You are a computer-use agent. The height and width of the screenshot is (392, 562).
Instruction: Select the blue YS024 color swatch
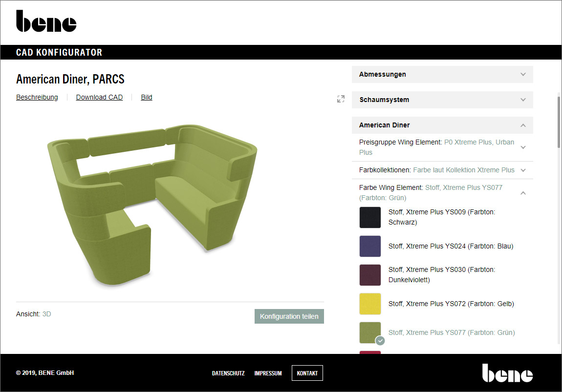tap(370, 247)
